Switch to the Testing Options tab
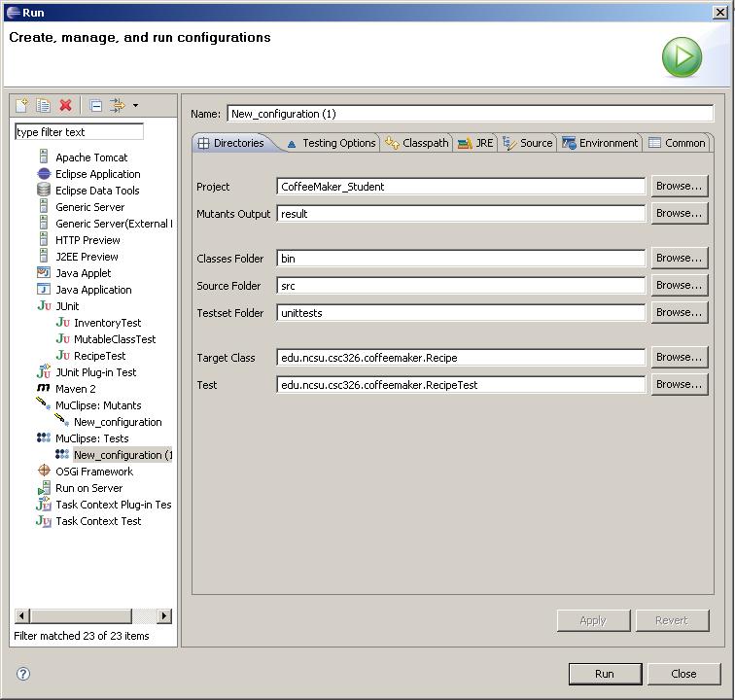The width and height of the screenshot is (735, 700). pos(332,143)
